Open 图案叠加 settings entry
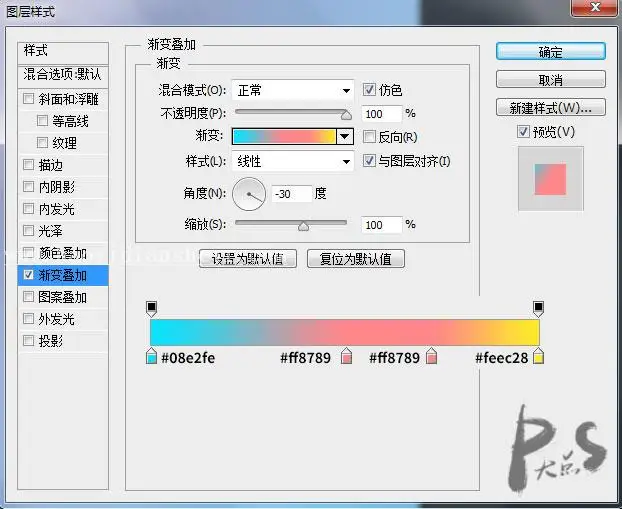Viewport: 622px width, 509px height. click(x=62, y=297)
